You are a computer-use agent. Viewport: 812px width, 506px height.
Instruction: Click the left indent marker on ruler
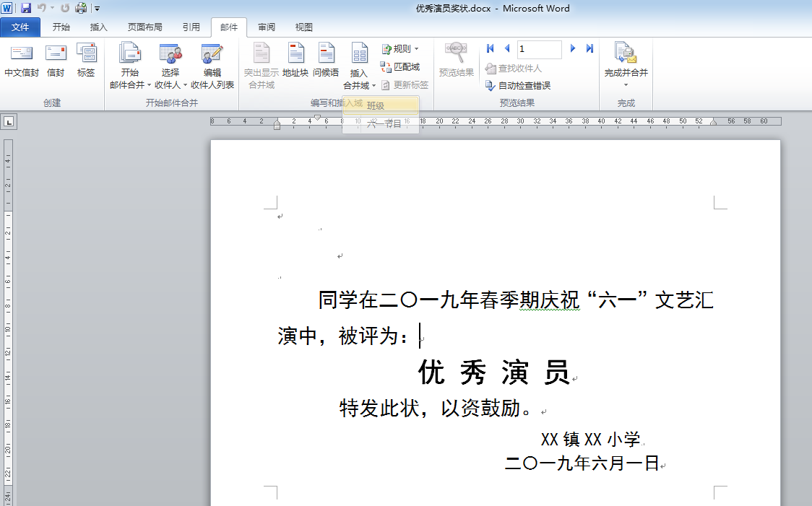point(277,125)
